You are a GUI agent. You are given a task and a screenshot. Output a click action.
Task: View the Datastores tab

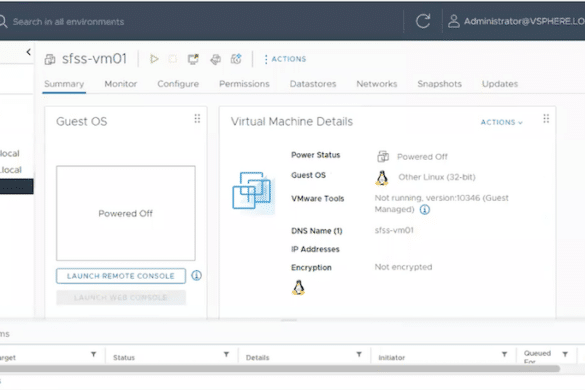click(313, 84)
